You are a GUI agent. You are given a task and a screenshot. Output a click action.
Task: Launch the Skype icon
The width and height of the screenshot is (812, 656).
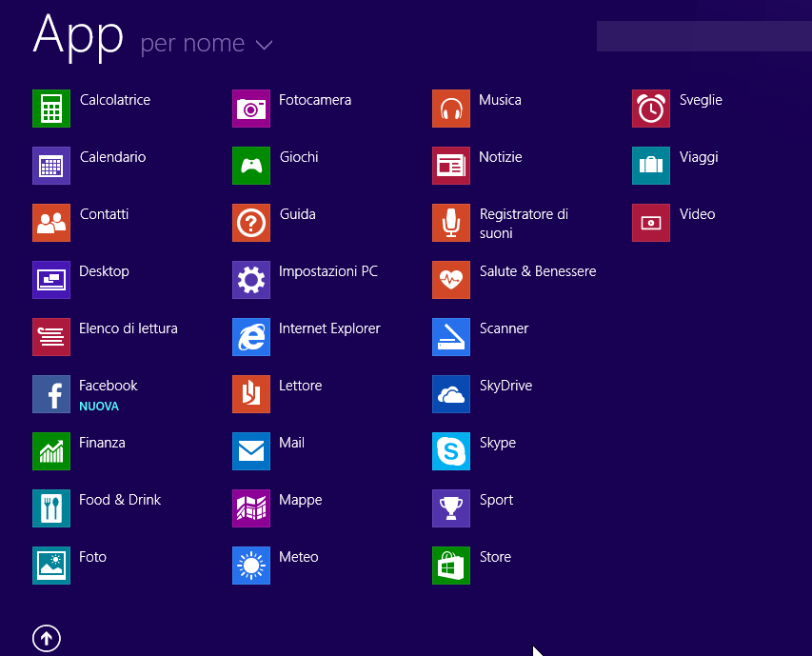tap(451, 451)
